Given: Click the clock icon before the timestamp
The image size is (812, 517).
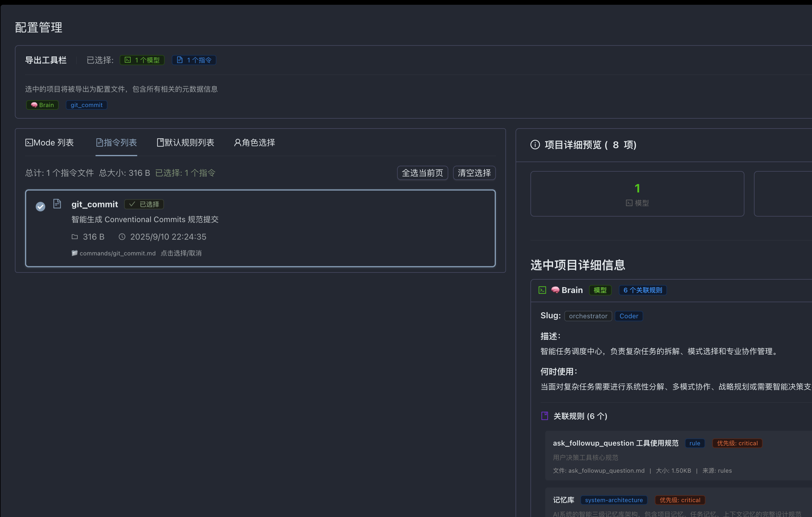Looking at the screenshot, I should 122,237.
